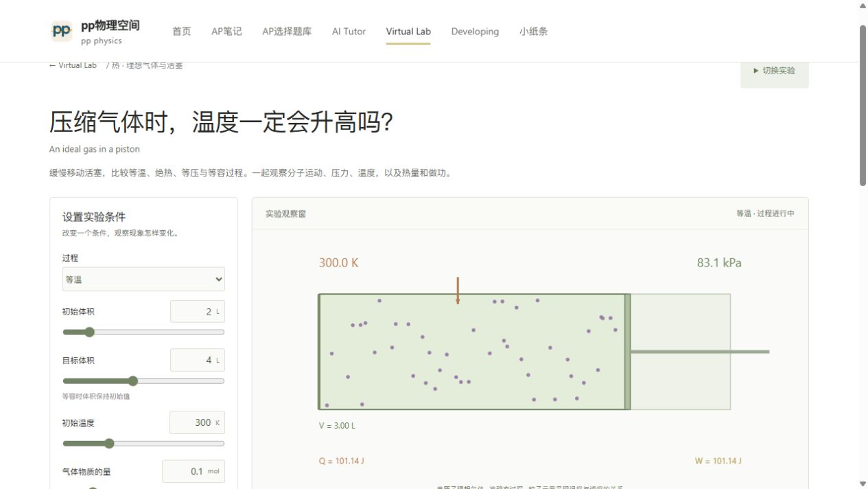
Task: Click the 初始体积 slider handle
Action: [89, 332]
